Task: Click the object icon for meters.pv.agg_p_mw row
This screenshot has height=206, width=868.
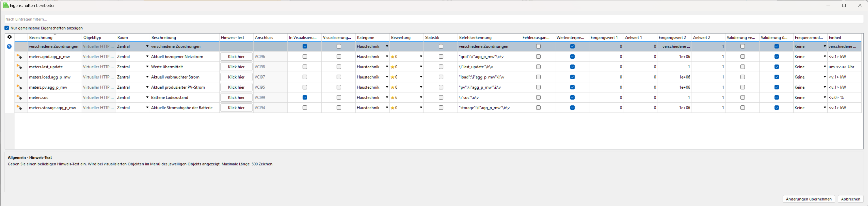Action: [19, 87]
